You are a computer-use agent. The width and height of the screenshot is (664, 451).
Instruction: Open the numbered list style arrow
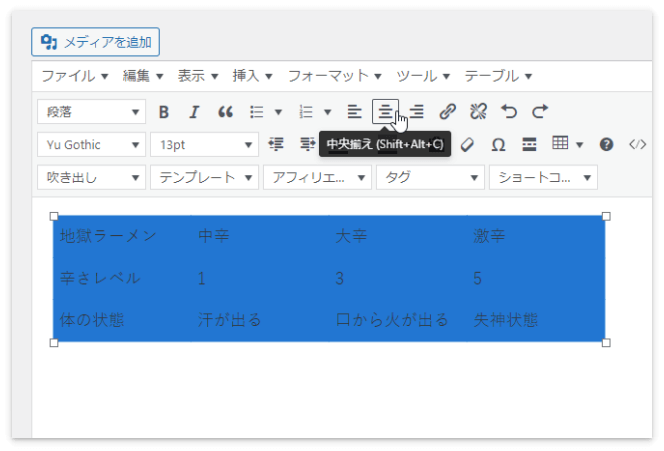[x=327, y=112]
